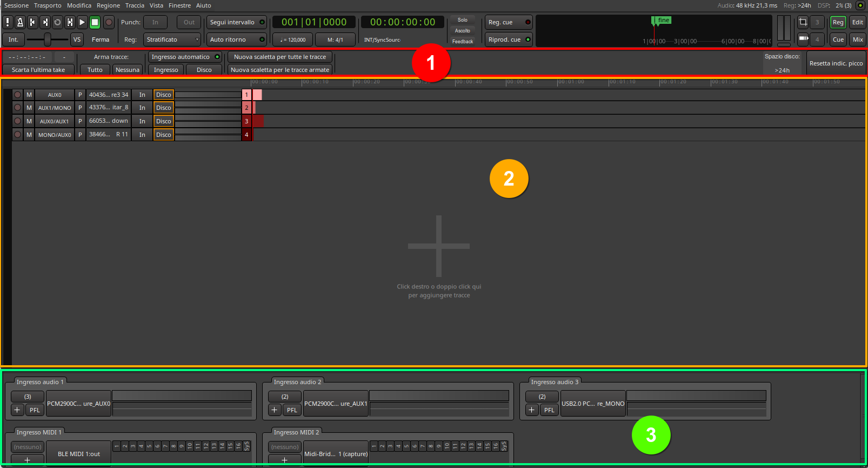This screenshot has height=468, width=868.
Task: Toggle Ingresso automatico monitoring
Action: [185, 57]
